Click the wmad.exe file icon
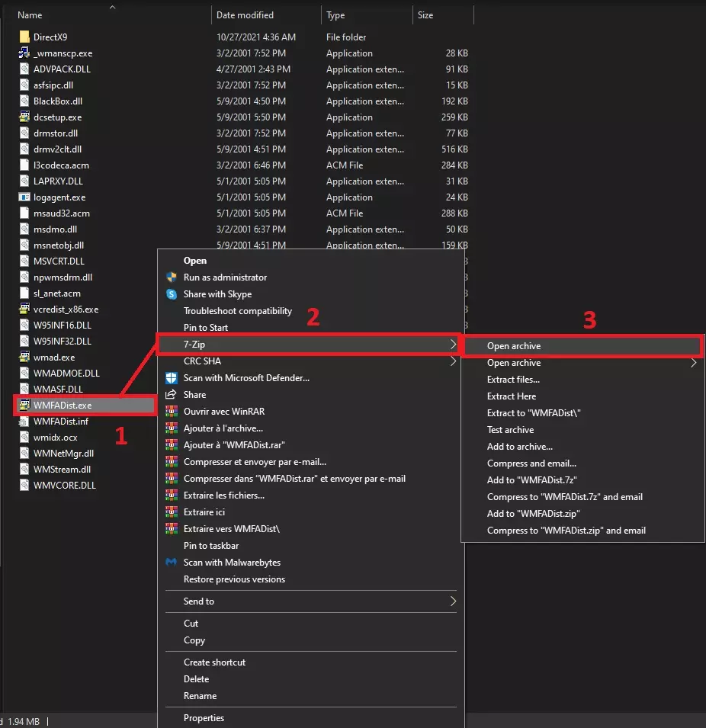The image size is (706, 728). 24,357
